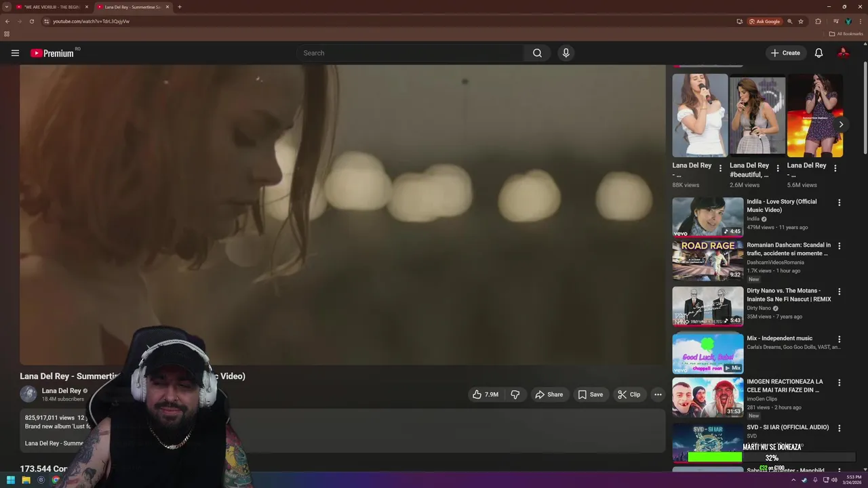This screenshot has height=488, width=868.
Task: Save video to playlist
Action: tap(590, 394)
